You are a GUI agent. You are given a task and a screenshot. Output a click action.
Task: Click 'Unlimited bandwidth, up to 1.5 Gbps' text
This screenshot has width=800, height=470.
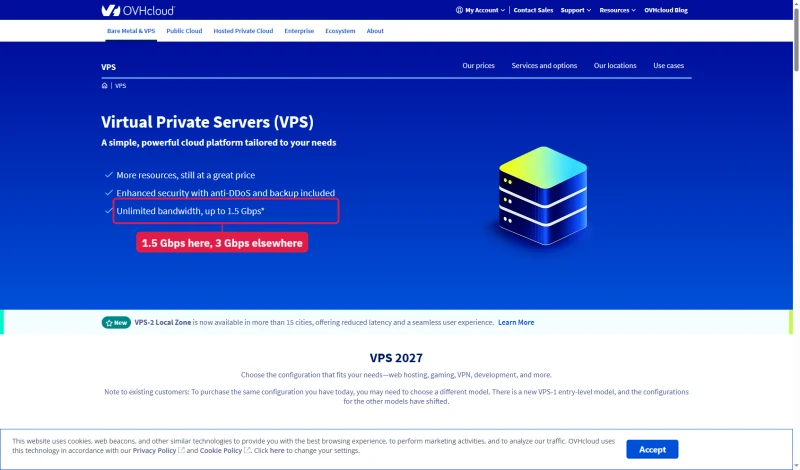[x=190, y=211]
